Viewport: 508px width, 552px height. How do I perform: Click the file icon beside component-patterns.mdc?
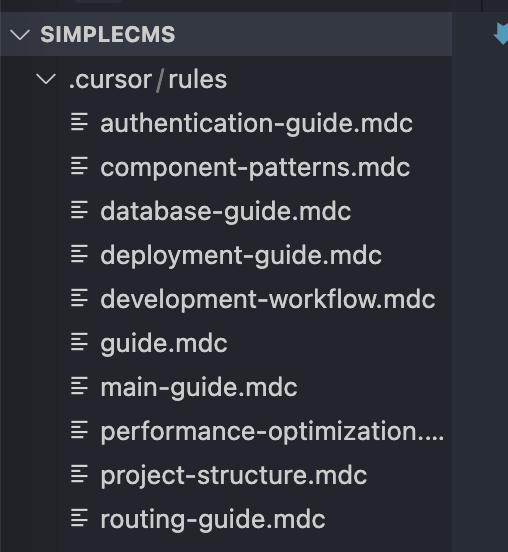[79, 166]
